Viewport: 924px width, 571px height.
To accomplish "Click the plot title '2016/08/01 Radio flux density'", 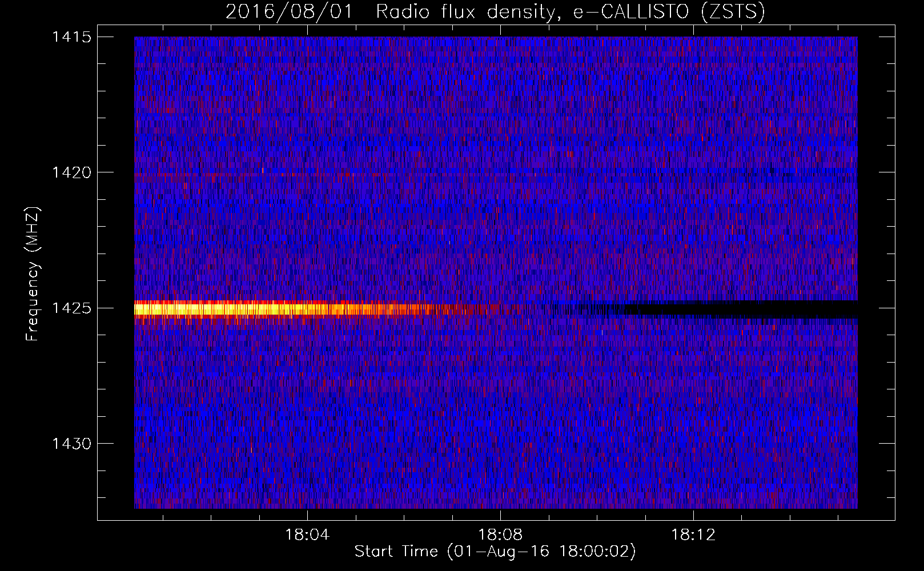I will 495,11.
